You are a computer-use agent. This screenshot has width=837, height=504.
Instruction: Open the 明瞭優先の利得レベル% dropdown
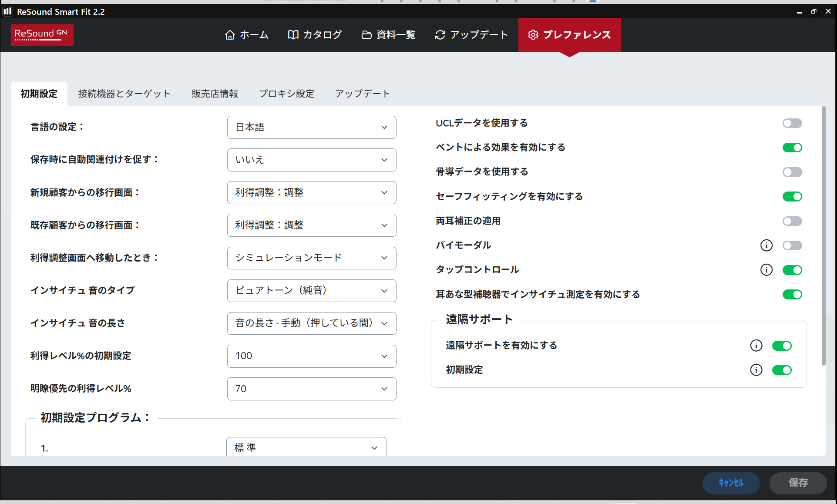click(x=311, y=389)
